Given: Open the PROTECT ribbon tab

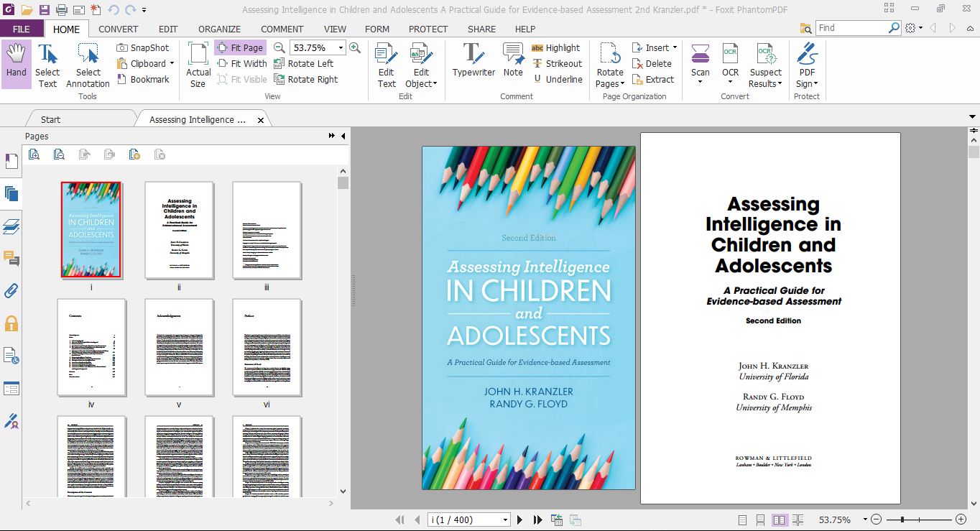Looking at the screenshot, I should click(x=428, y=29).
